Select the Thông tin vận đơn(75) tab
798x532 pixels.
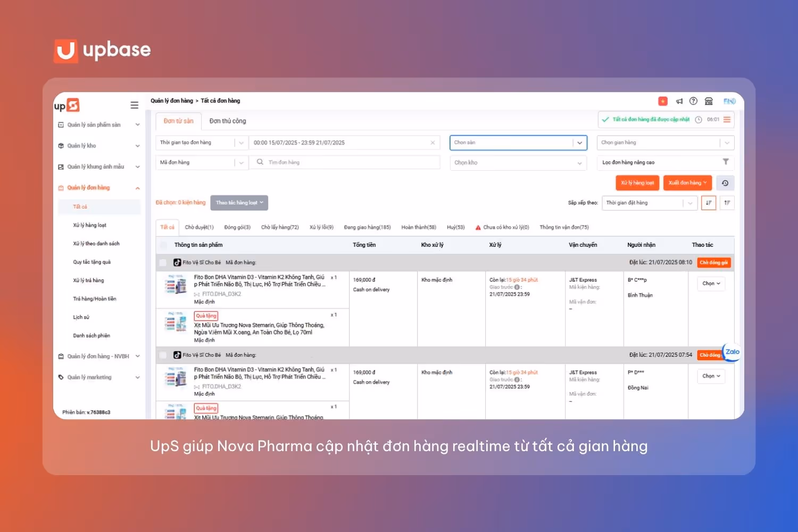564,227
